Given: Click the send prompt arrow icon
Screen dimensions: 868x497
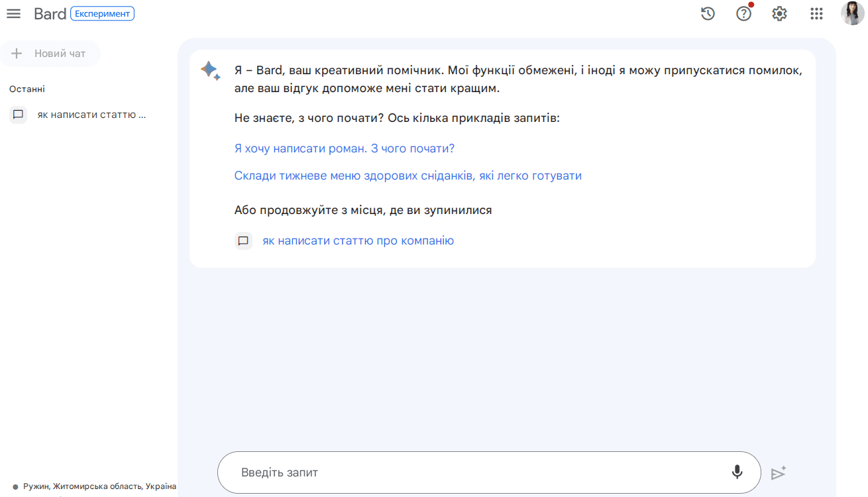Looking at the screenshot, I should click(779, 472).
